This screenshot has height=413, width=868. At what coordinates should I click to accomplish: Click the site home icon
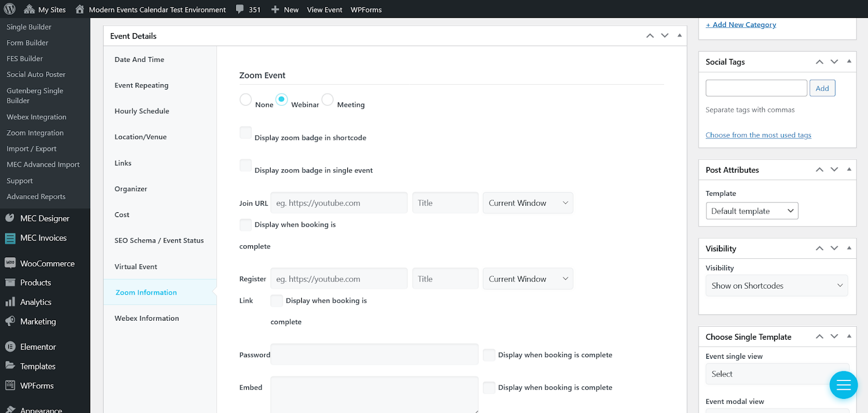[x=80, y=9]
